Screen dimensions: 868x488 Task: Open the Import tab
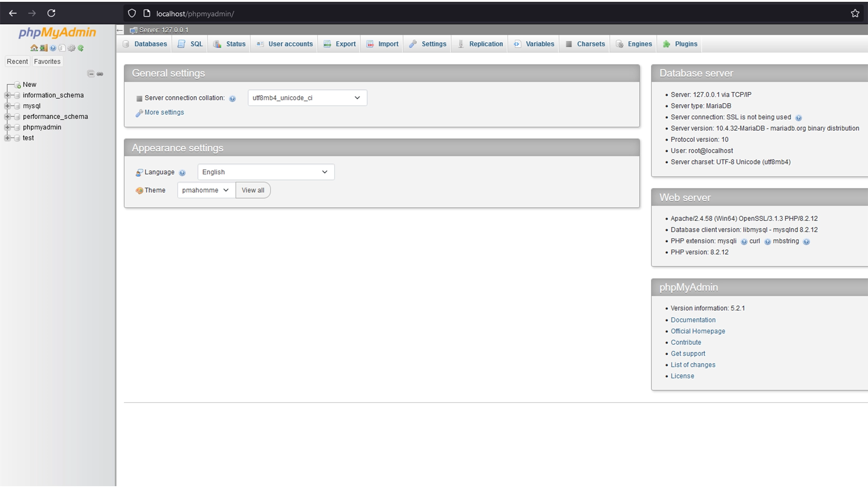382,44
